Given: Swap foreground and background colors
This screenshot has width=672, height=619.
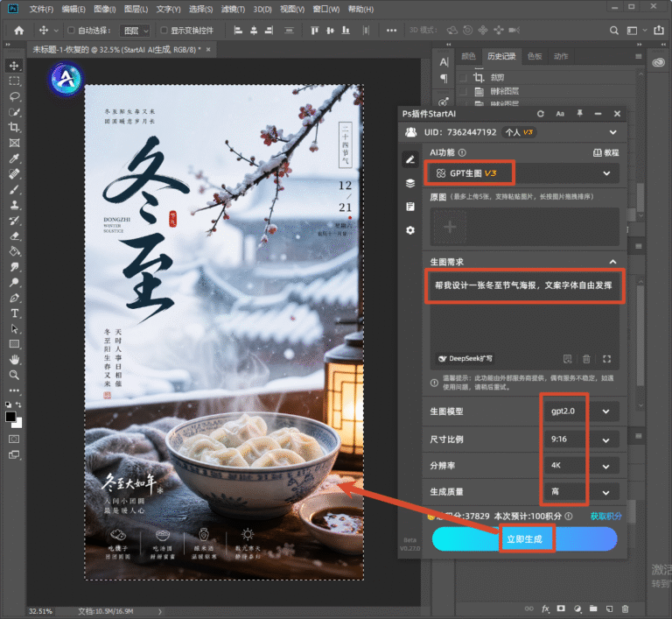Looking at the screenshot, I should (x=18, y=404).
